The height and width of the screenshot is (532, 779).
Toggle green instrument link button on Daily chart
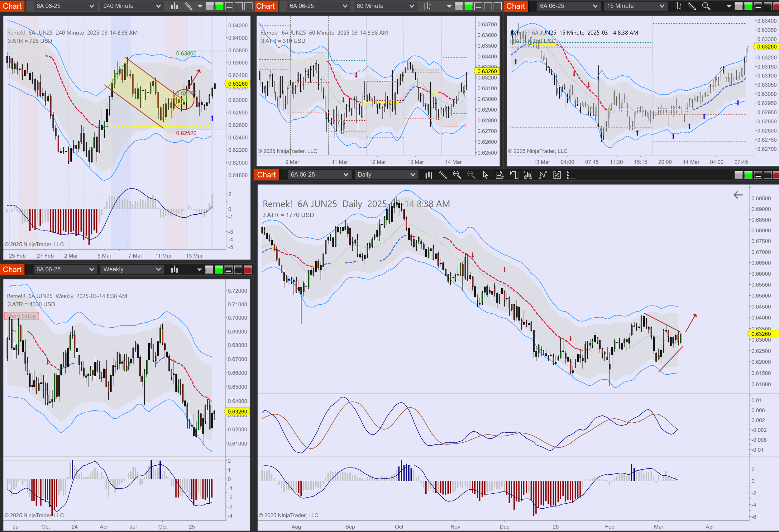click(x=748, y=175)
